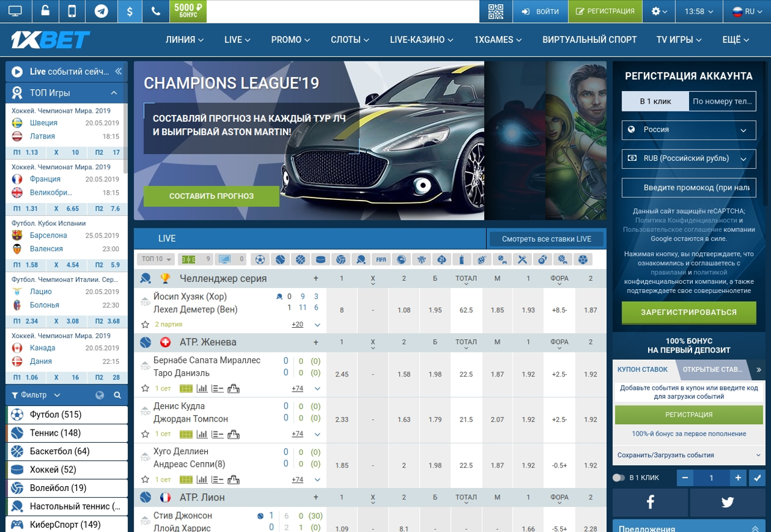Screen dimensions: 771x532
Task: Open the RUB currency dropdown
Action: pos(689,158)
